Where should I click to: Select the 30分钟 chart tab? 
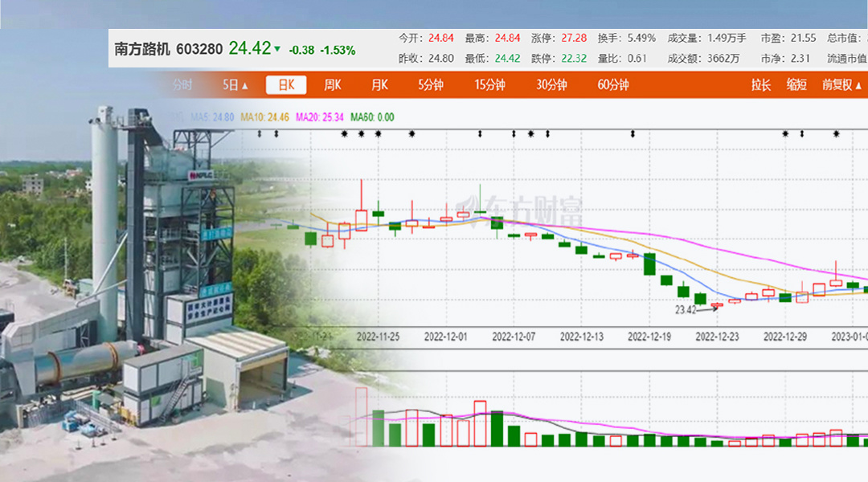point(551,85)
